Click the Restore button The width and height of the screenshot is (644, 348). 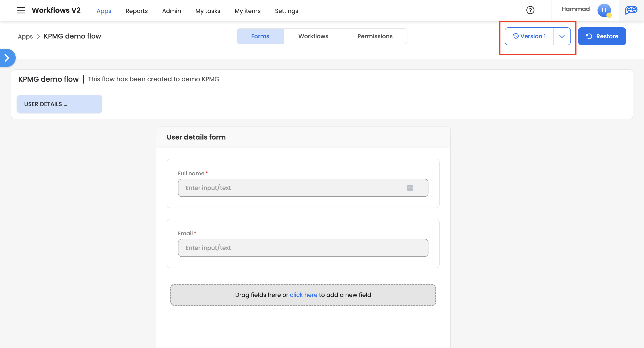tap(602, 36)
